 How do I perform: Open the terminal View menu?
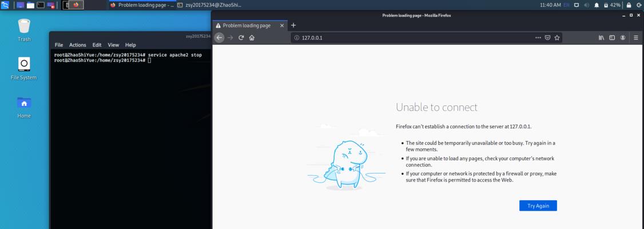(x=113, y=45)
